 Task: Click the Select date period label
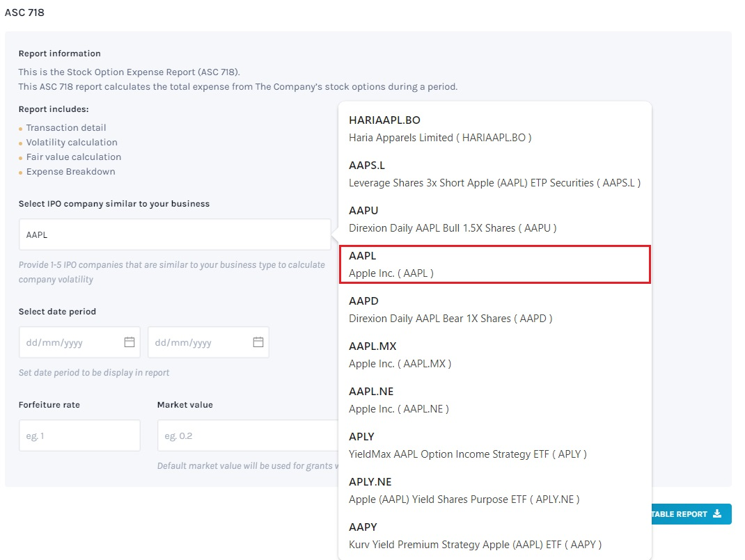pyautogui.click(x=58, y=312)
